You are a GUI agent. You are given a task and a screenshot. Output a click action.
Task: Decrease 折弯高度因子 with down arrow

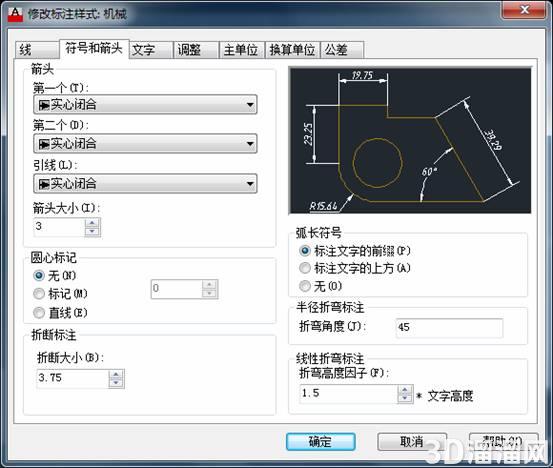[x=405, y=399]
